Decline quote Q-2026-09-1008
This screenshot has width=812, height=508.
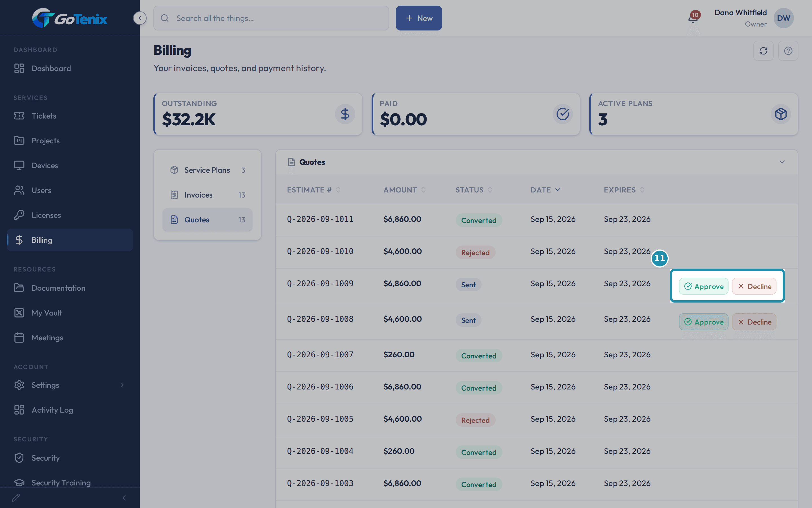pyautogui.click(x=754, y=322)
